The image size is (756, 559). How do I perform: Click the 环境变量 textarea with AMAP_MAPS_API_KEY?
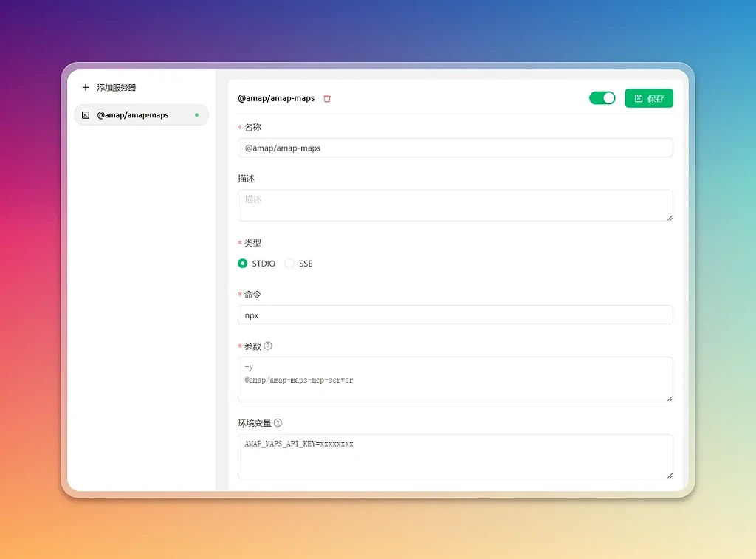[x=455, y=456]
